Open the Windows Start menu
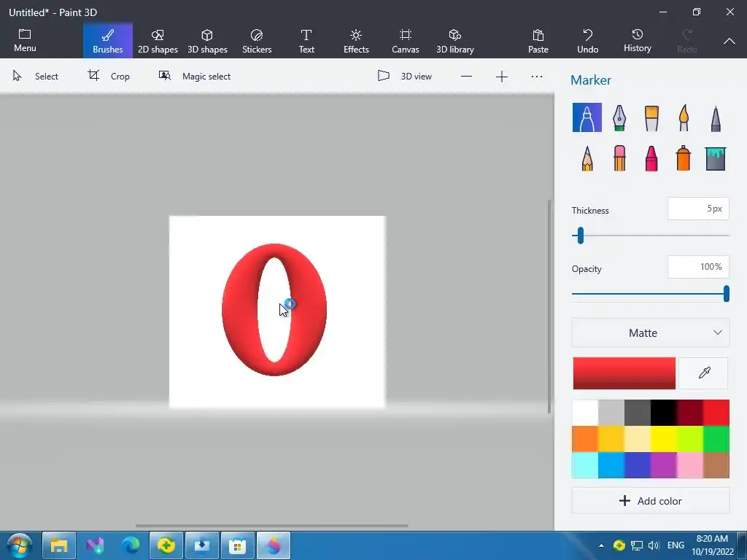 pyautogui.click(x=19, y=545)
